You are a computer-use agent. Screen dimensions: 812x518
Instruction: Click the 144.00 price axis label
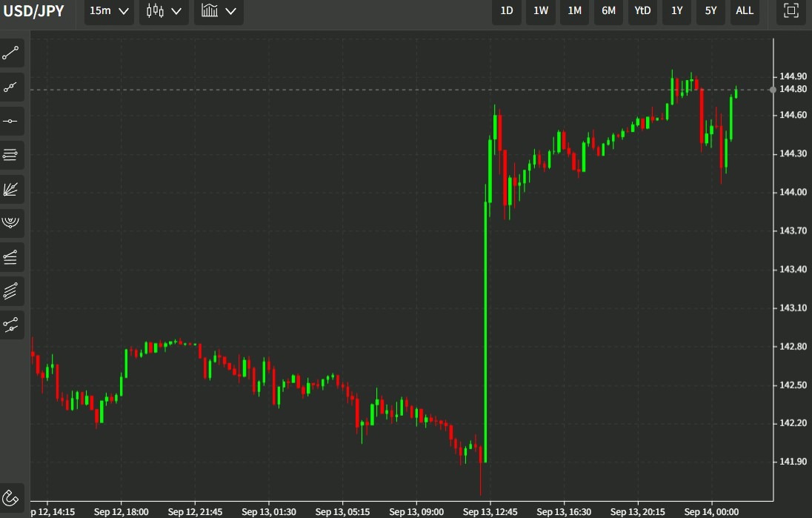point(793,192)
